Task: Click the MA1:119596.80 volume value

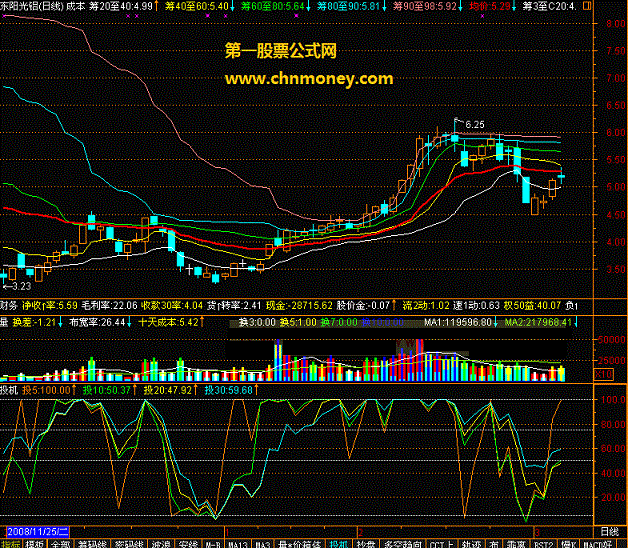Action: click(x=458, y=322)
